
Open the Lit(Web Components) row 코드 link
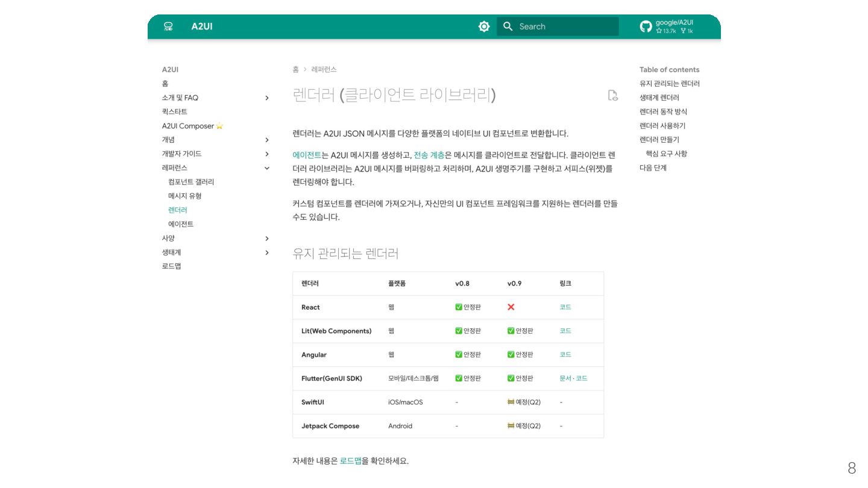tap(565, 331)
